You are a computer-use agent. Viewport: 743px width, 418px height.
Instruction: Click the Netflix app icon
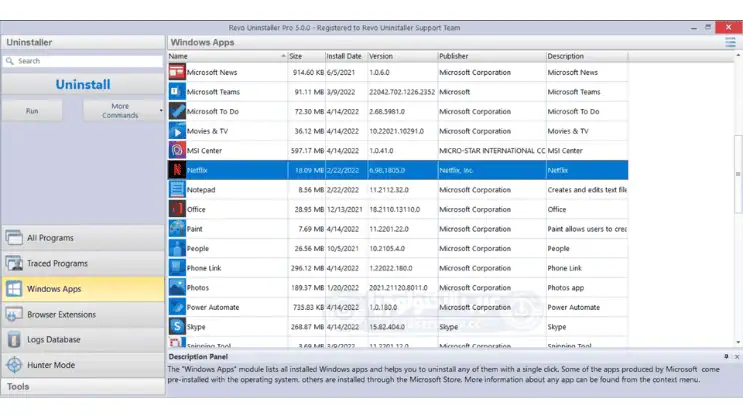[x=177, y=170]
